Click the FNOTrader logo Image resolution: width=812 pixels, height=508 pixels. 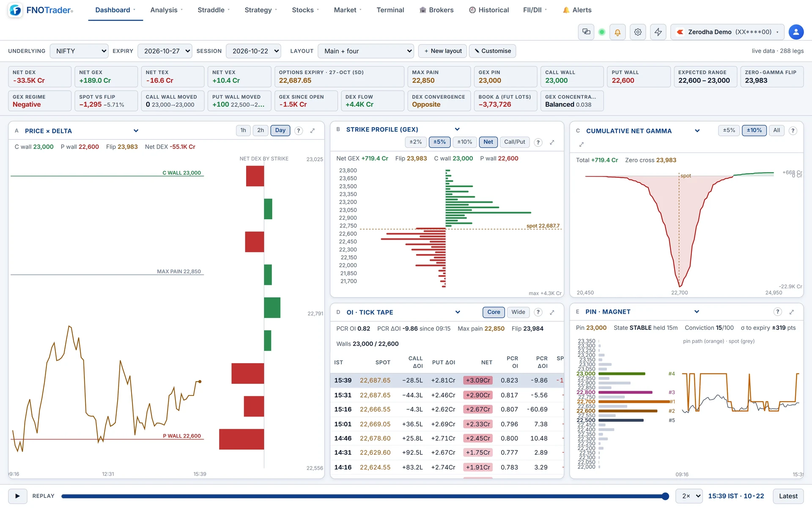click(41, 10)
